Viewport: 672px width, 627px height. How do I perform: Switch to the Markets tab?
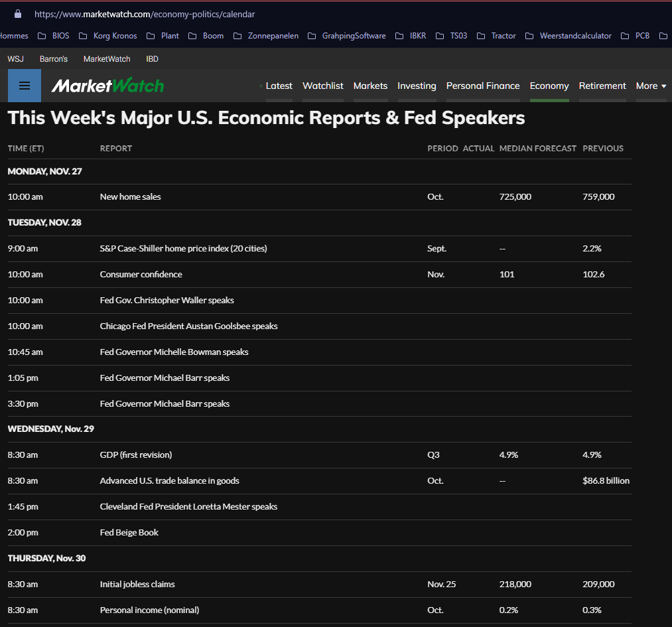pos(370,86)
